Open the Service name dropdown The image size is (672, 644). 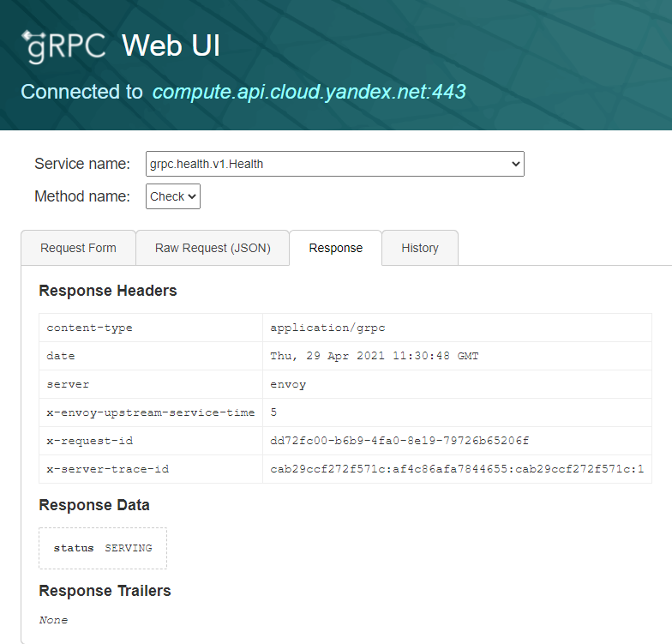pyautogui.click(x=334, y=164)
